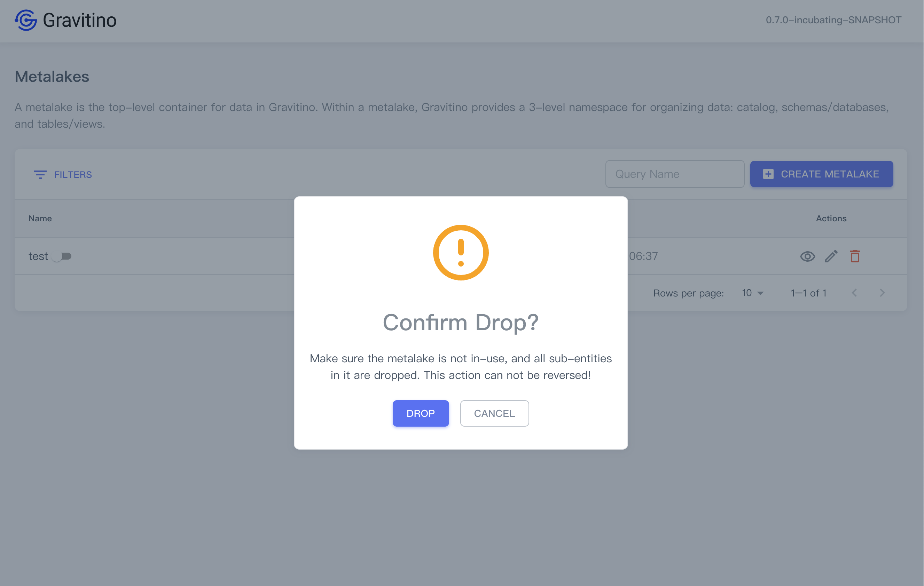Viewport: 924px width, 586px height.
Task: Expand rows per page selector dropdown
Action: 752,293
